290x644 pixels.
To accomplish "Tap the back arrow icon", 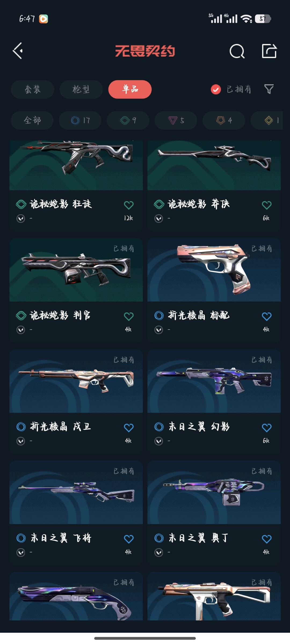I will point(18,51).
